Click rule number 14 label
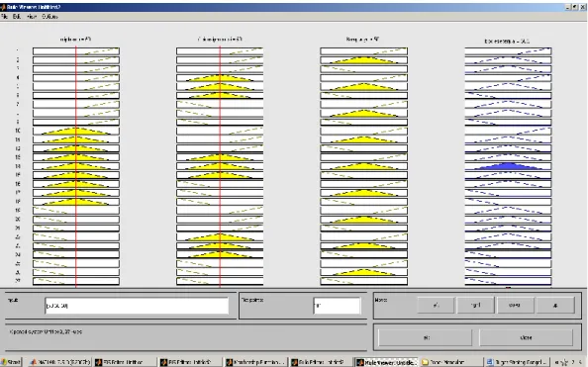This screenshot has width=588, height=367. (x=18, y=166)
